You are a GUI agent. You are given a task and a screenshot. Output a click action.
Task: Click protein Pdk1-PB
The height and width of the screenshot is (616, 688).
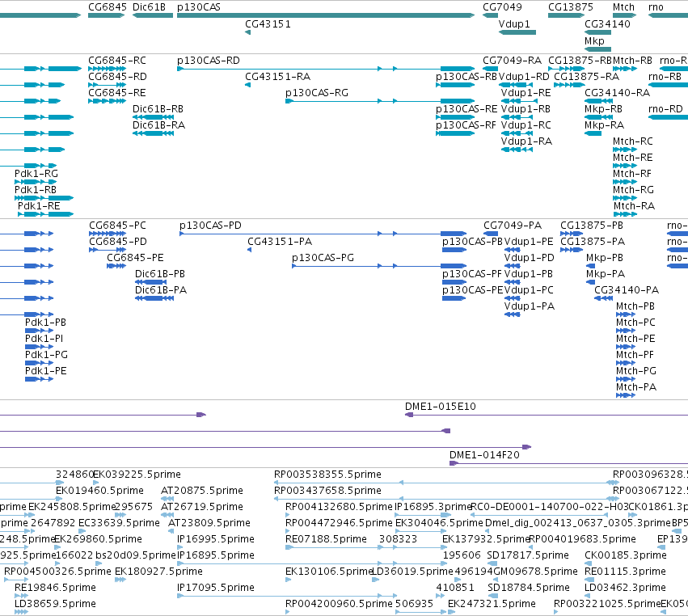point(40,331)
